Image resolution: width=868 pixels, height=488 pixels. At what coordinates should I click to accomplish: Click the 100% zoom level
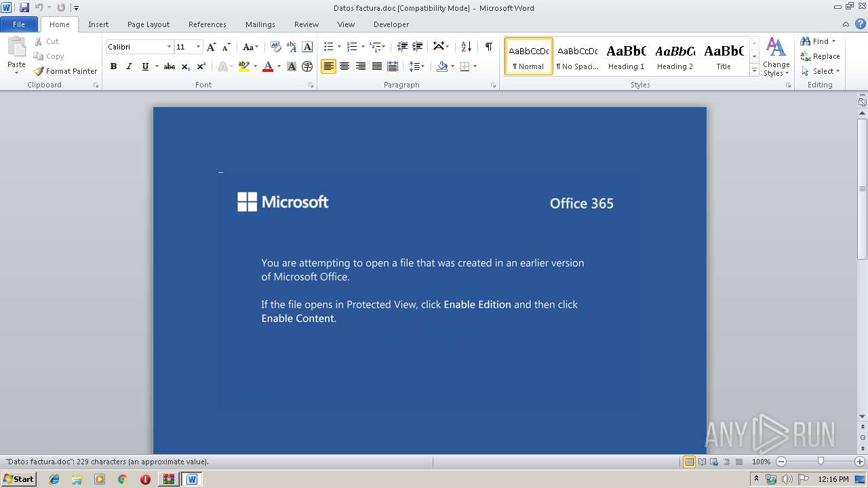(761, 462)
